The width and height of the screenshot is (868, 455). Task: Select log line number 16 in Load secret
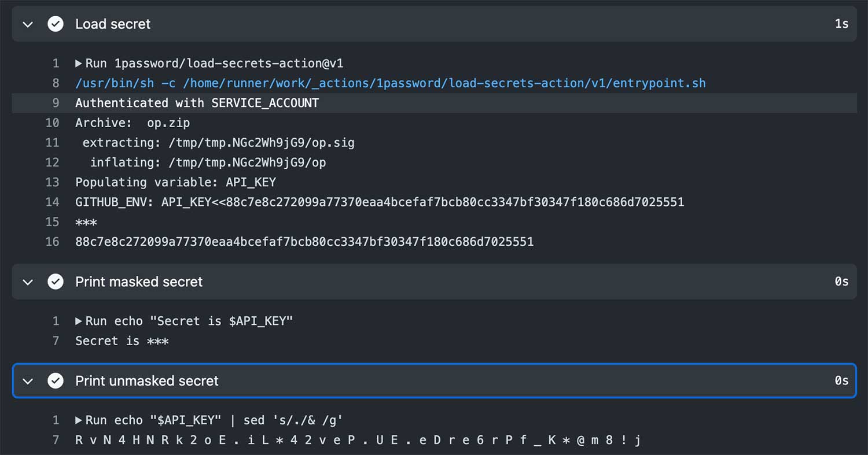point(53,242)
